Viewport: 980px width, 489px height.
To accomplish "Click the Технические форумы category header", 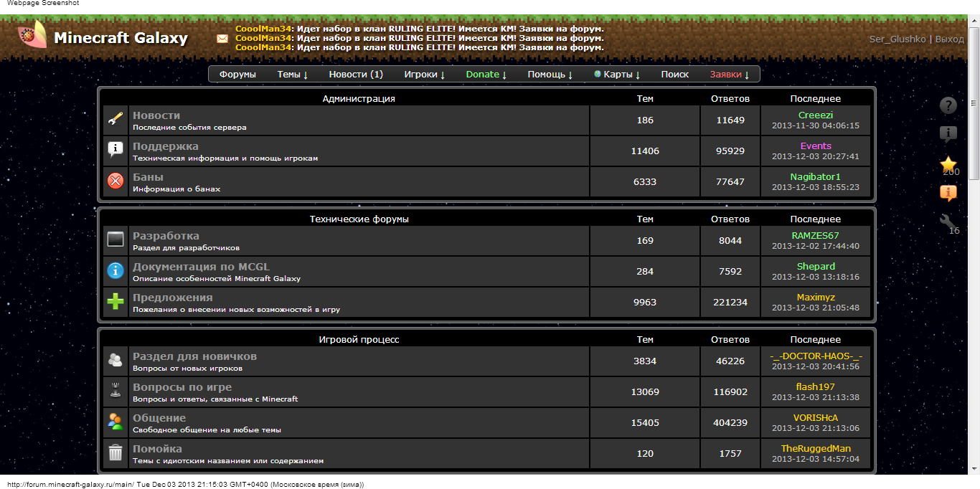I will (x=359, y=219).
